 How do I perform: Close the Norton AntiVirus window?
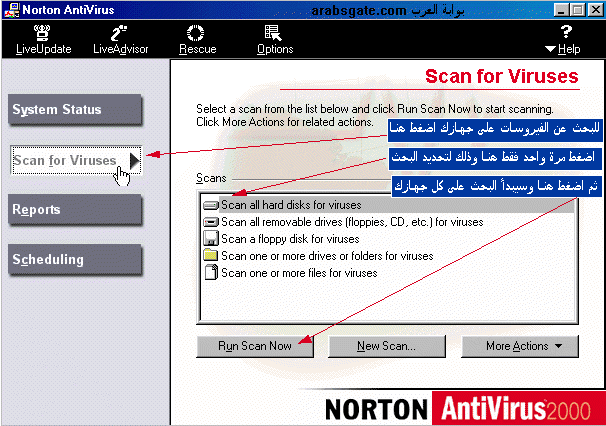(595, 10)
